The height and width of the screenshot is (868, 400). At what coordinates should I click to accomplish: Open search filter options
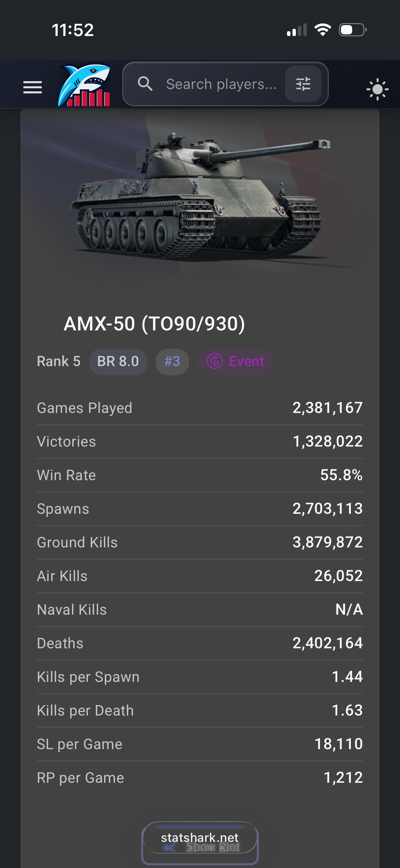[x=303, y=84]
